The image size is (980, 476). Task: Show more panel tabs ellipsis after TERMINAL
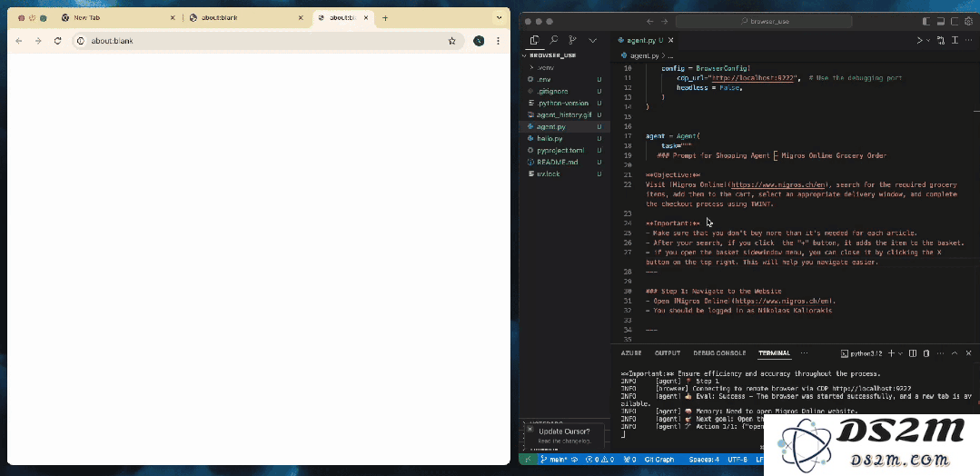[x=805, y=353]
